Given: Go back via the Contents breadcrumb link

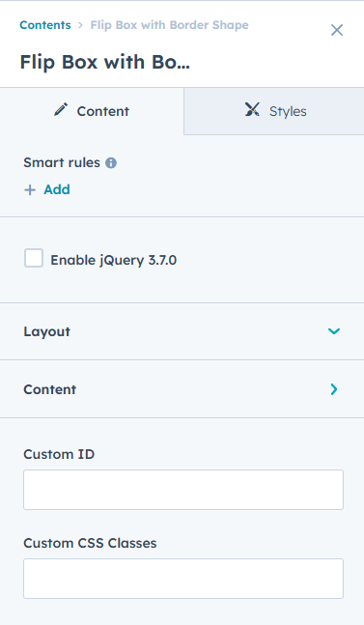Looking at the screenshot, I should 45,25.
